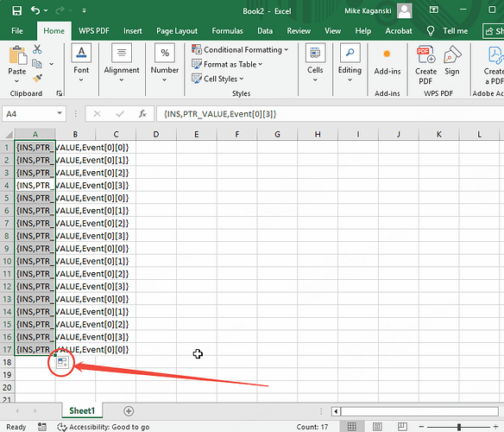Click horizontal scrollbar left arrow
Image resolution: width=504 pixels, height=432 pixels.
(337, 411)
